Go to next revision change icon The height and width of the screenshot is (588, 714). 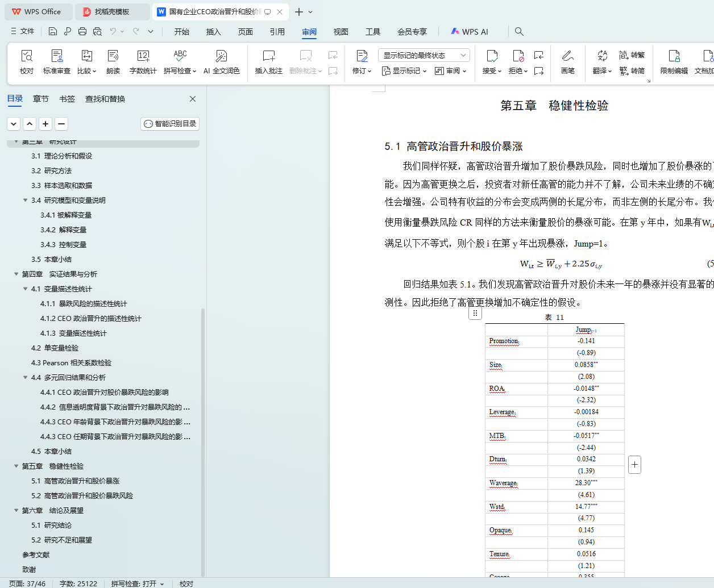point(539,71)
